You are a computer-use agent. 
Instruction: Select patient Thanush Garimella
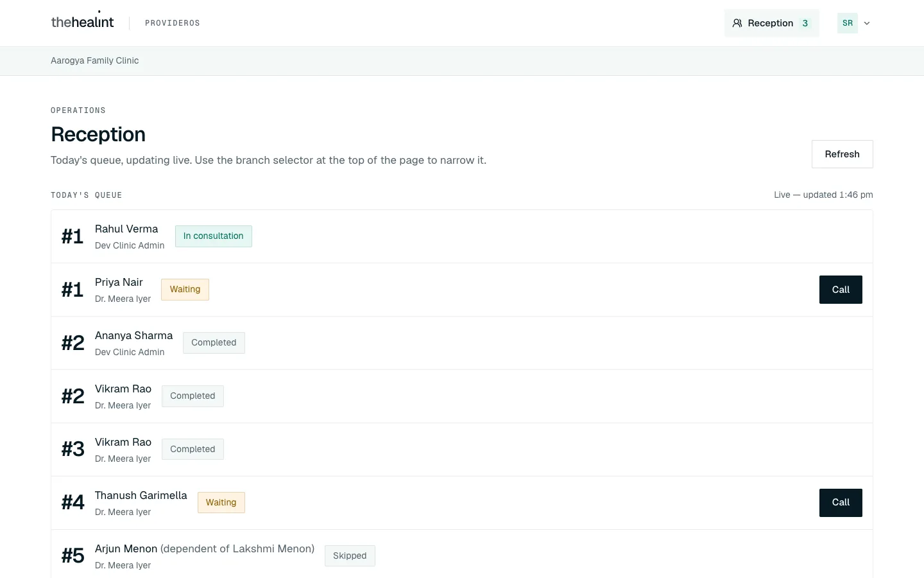click(141, 495)
